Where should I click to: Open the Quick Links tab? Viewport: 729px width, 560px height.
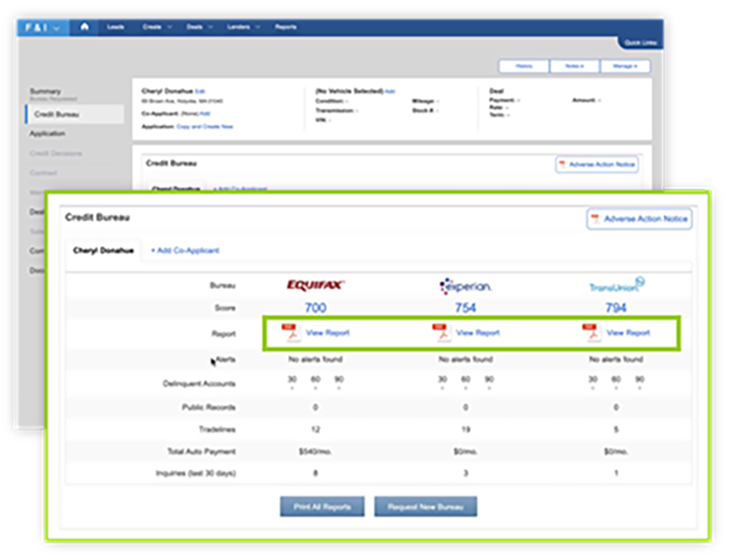(x=641, y=43)
